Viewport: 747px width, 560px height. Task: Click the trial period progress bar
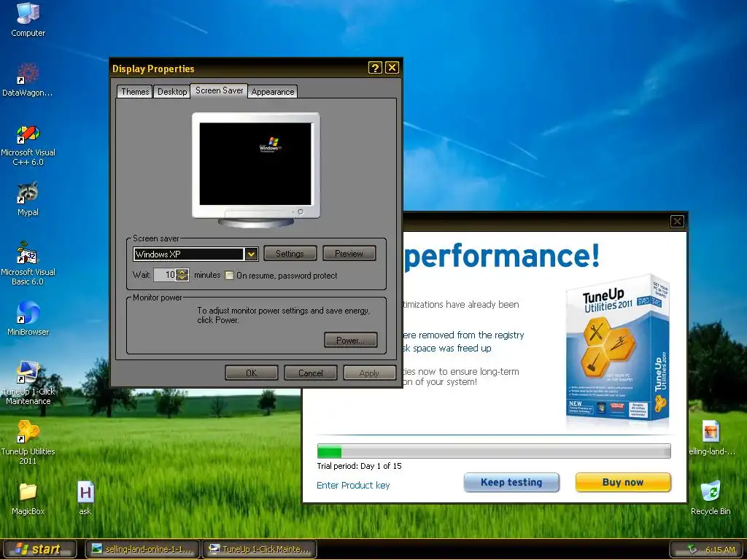tap(494, 451)
